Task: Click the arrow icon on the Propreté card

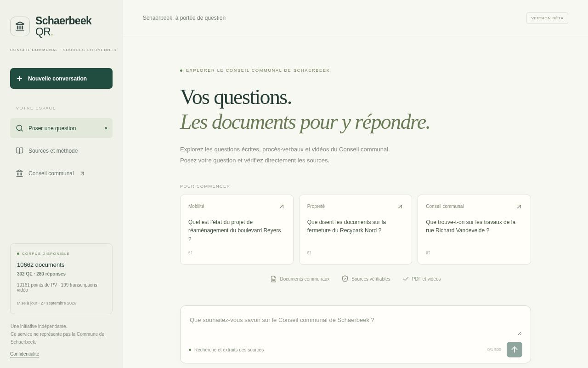Action: (x=400, y=207)
